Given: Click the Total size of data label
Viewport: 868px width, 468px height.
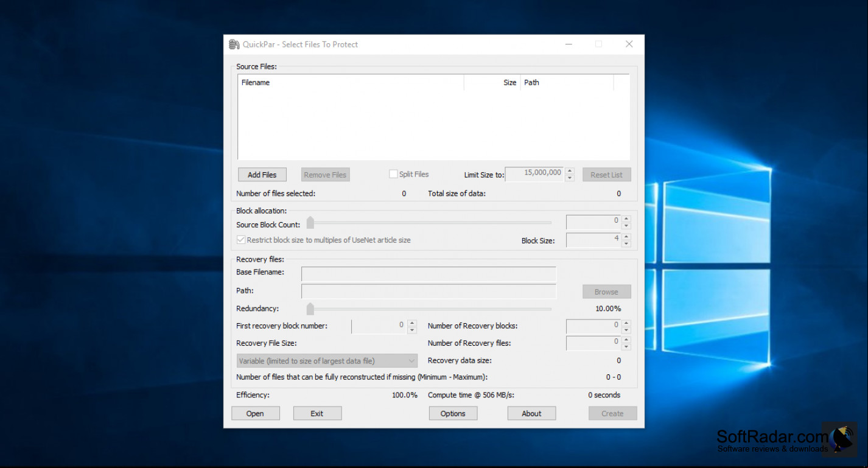Looking at the screenshot, I should pos(457,194).
